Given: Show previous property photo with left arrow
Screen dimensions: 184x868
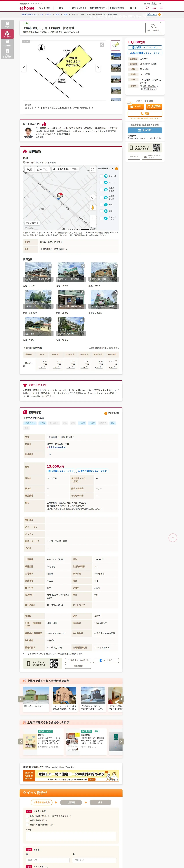Looking at the screenshot, I should click(x=24, y=68).
